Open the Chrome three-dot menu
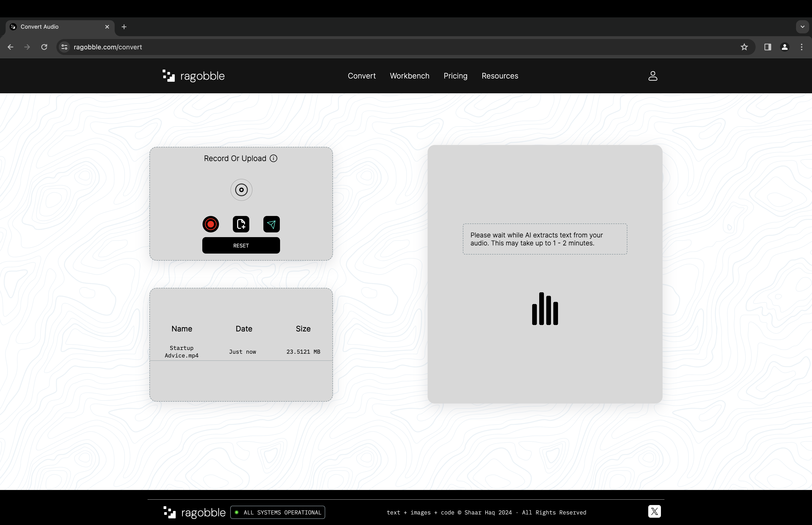 coord(801,47)
